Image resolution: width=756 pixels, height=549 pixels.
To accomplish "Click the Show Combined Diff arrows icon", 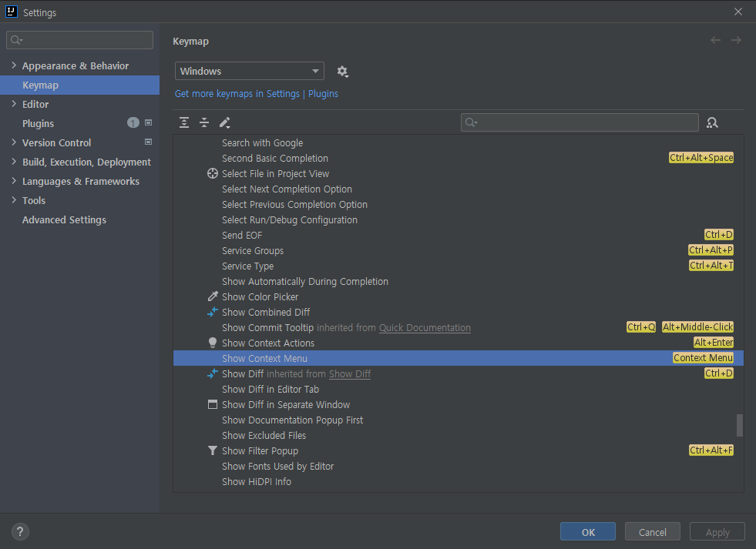I will (x=212, y=312).
